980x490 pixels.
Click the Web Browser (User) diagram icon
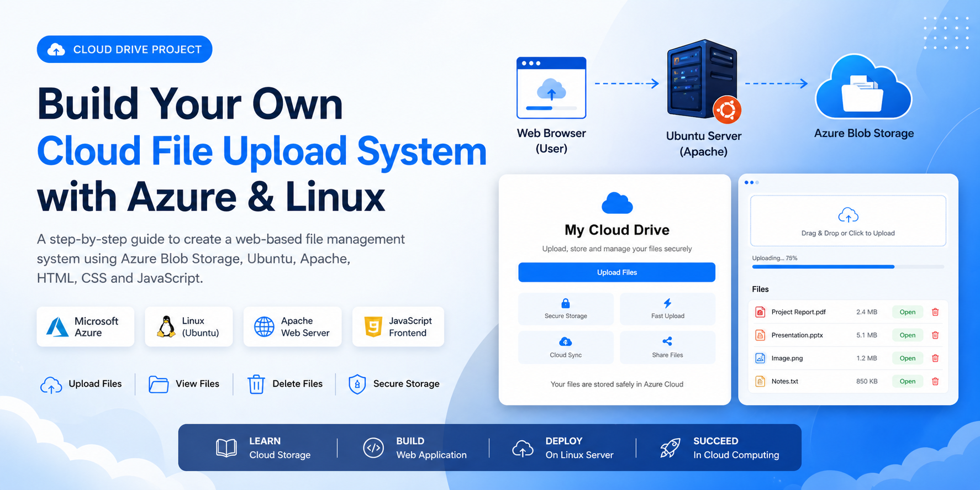click(x=551, y=88)
